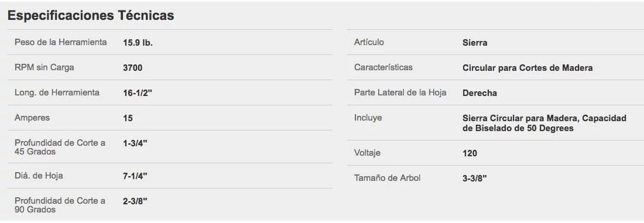Select the 7-1/4" blade diameter value
Image resolution: width=644 pixels, height=223 pixels.
[x=135, y=176]
